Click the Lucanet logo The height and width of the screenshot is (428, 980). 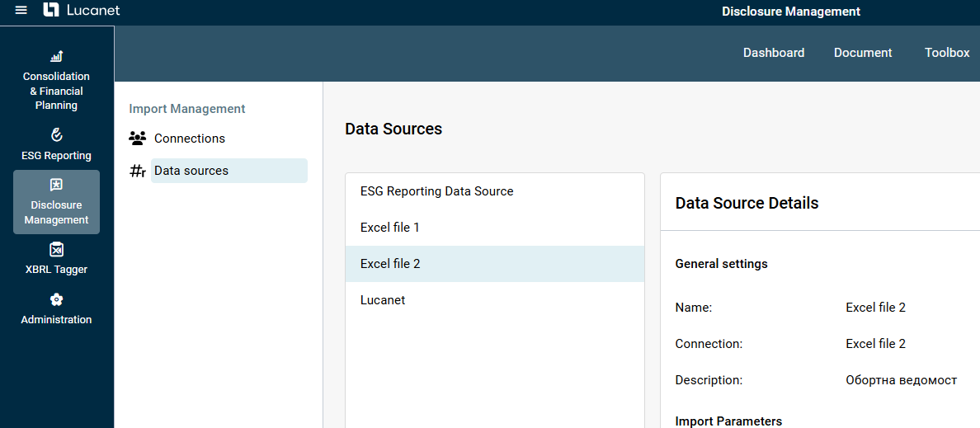pos(81,10)
